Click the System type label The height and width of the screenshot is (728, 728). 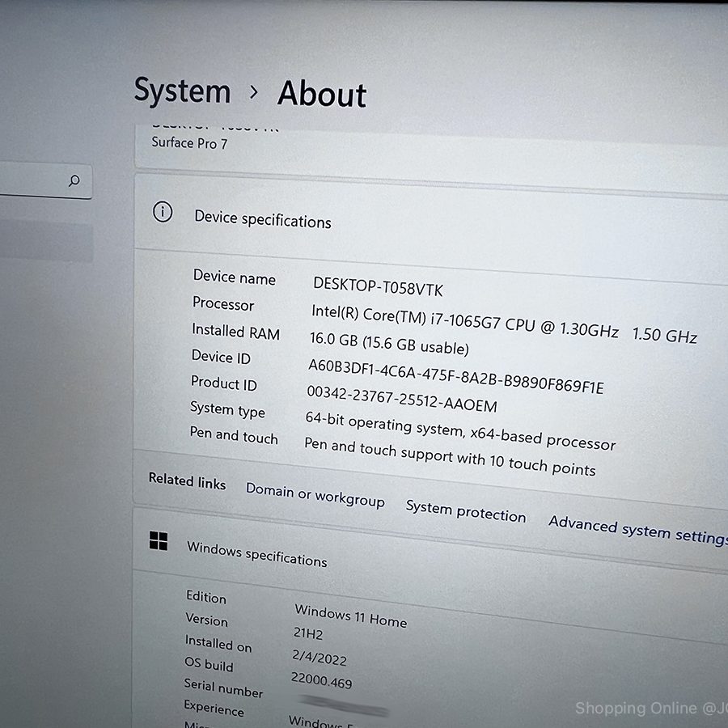click(227, 410)
